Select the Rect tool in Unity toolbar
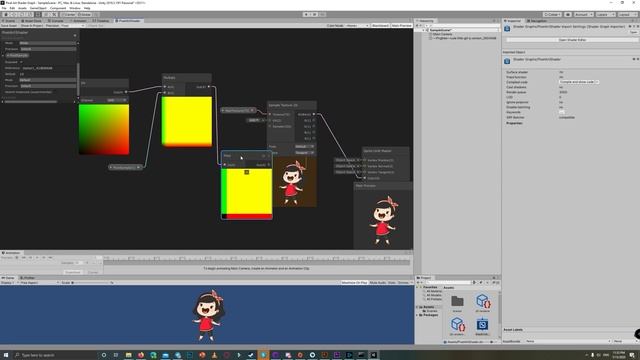This screenshot has width=640, height=360. [38, 15]
